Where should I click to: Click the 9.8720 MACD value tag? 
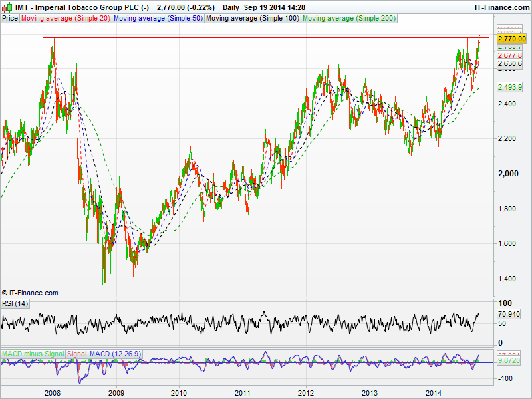[510, 360]
